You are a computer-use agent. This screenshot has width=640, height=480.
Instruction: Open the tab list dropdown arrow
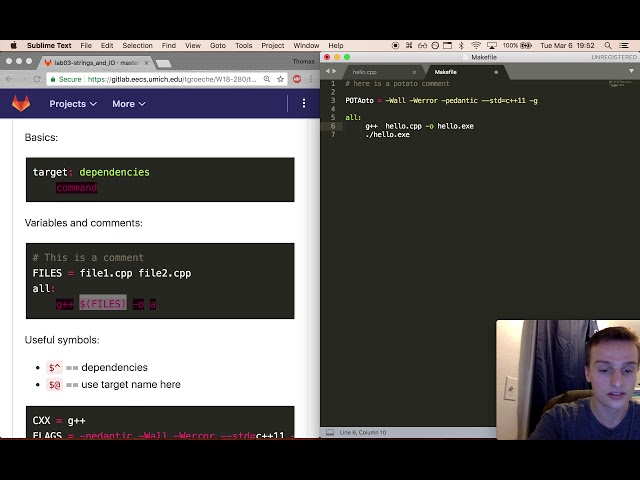click(631, 71)
